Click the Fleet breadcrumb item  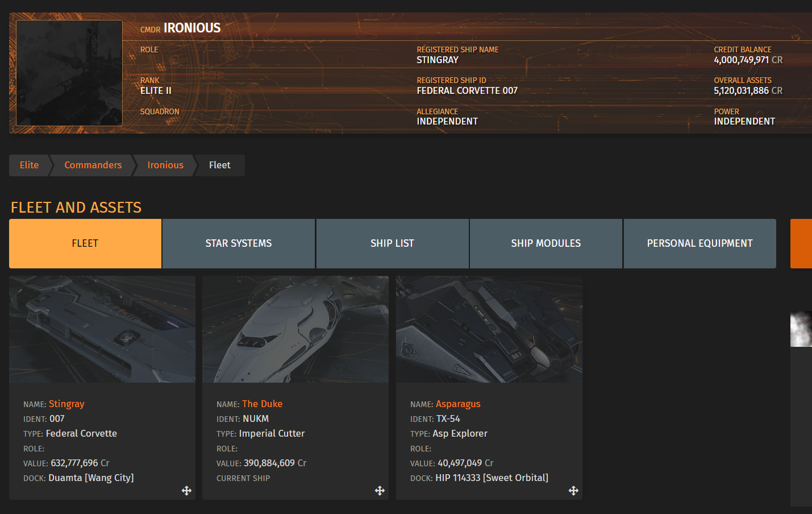pos(220,165)
